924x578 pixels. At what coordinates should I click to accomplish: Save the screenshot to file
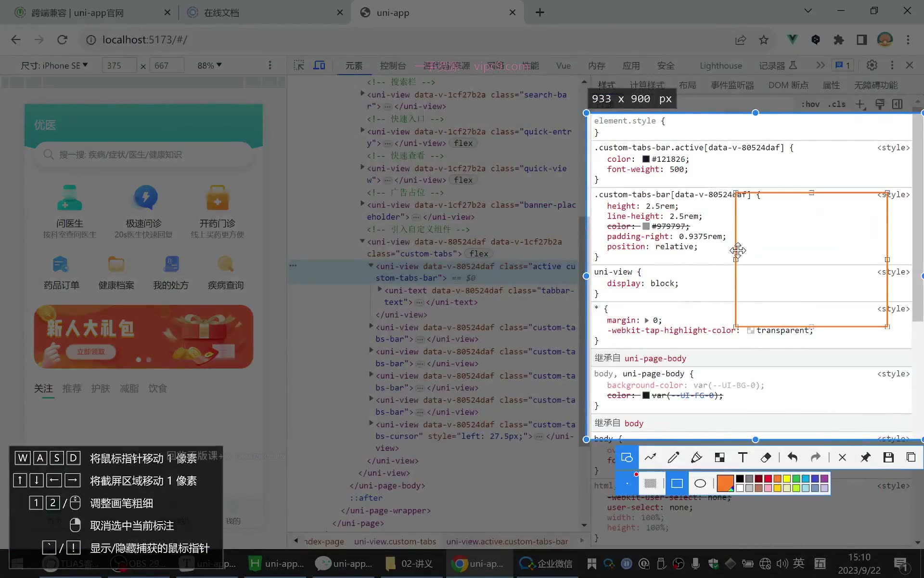888,457
